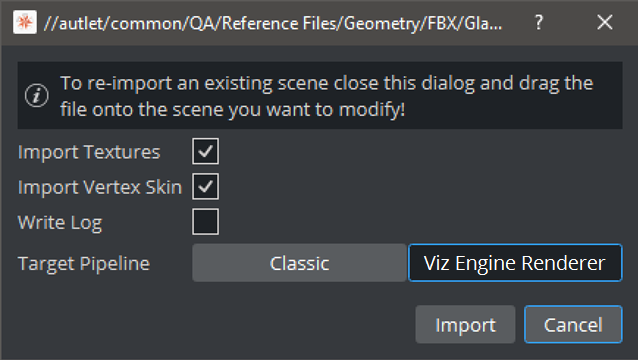The image size is (638, 360).
Task: Cancel the import dialog
Action: (573, 324)
